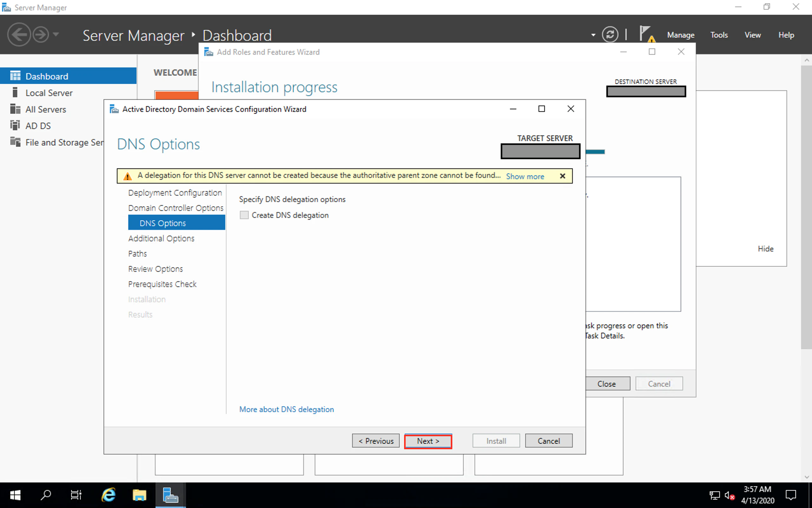Viewport: 812px width, 508px height.
Task: Open the Help menu
Action: (786, 35)
